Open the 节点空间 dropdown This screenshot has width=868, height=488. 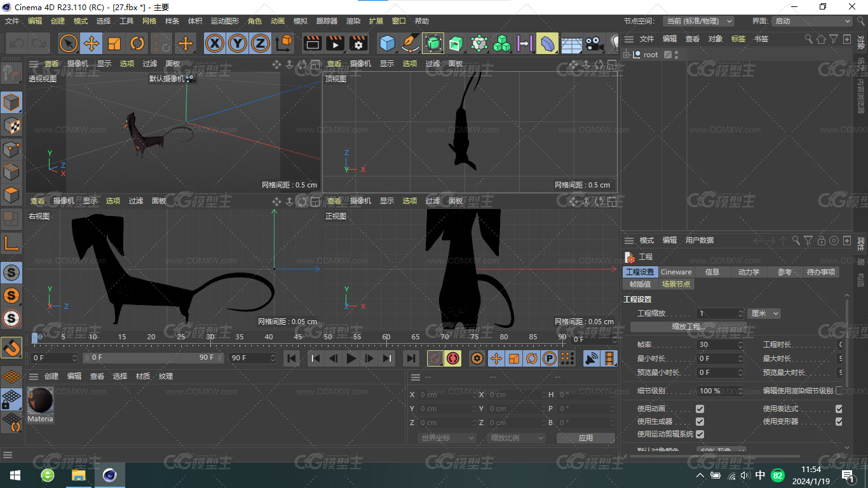point(698,21)
